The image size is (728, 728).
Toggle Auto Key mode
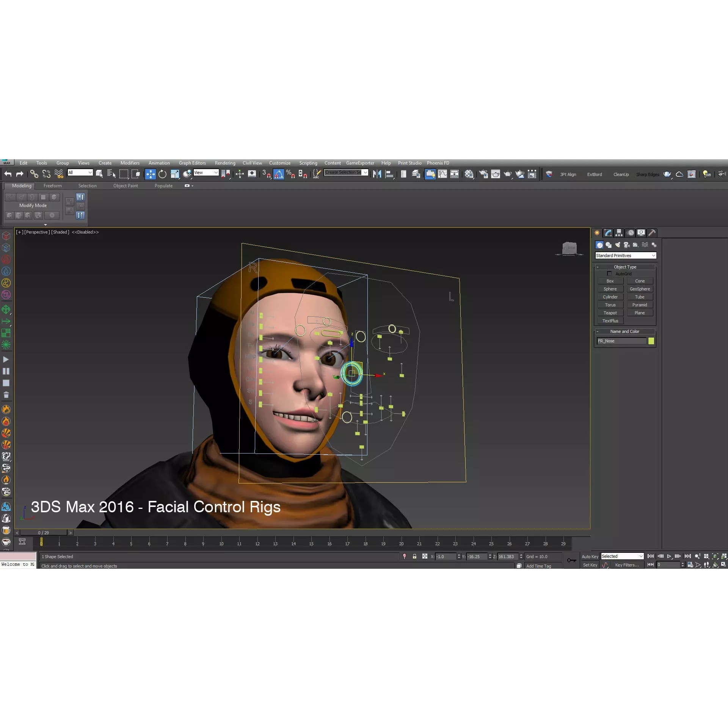point(590,557)
